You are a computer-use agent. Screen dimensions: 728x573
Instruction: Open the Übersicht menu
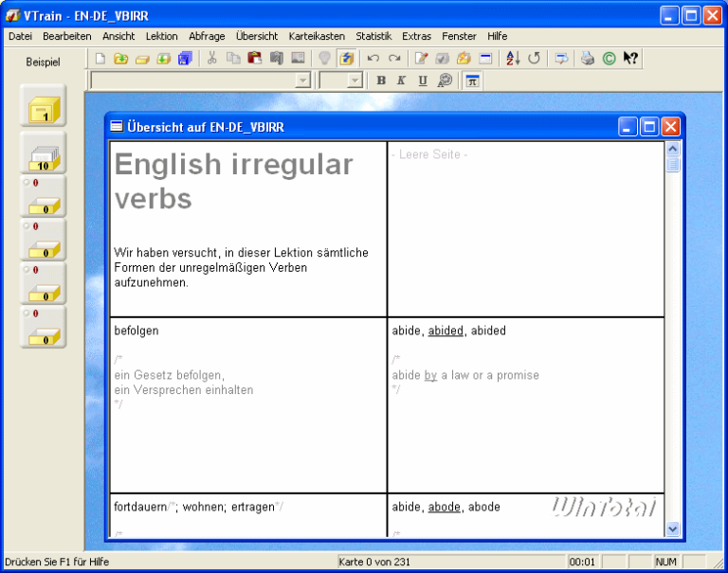(257, 36)
